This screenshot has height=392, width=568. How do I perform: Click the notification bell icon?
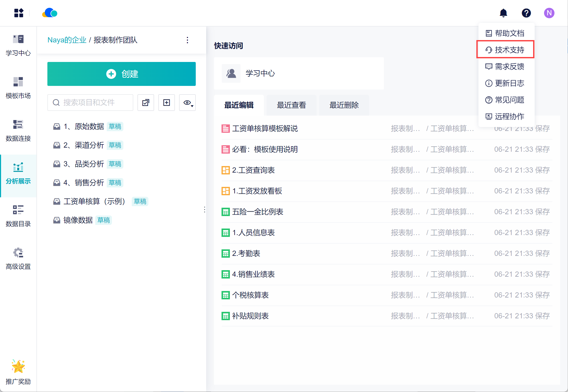[x=503, y=13]
